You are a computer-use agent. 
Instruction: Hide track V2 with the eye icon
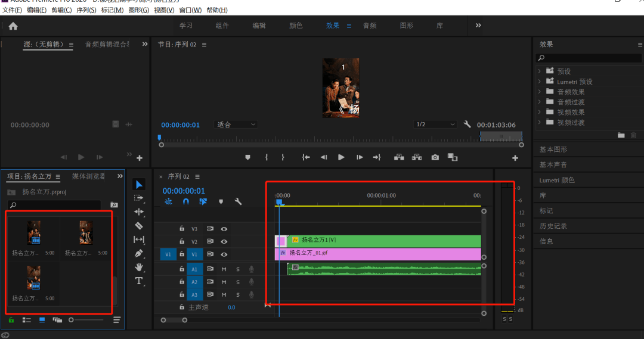[x=224, y=241]
